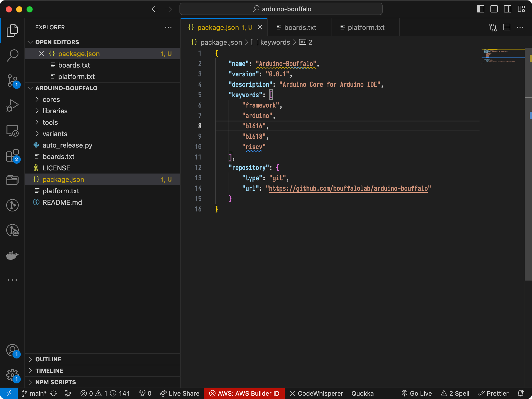
Task: Expand the NPM SCRIPTS section
Action: tap(103, 382)
